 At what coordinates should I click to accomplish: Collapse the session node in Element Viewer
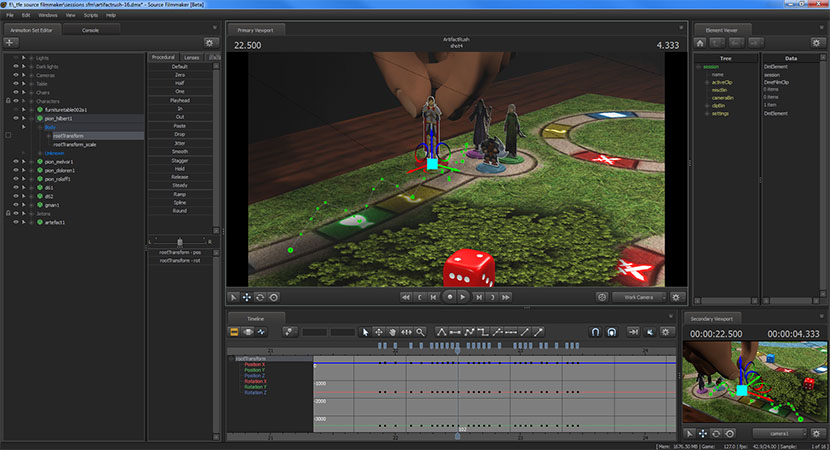(699, 67)
